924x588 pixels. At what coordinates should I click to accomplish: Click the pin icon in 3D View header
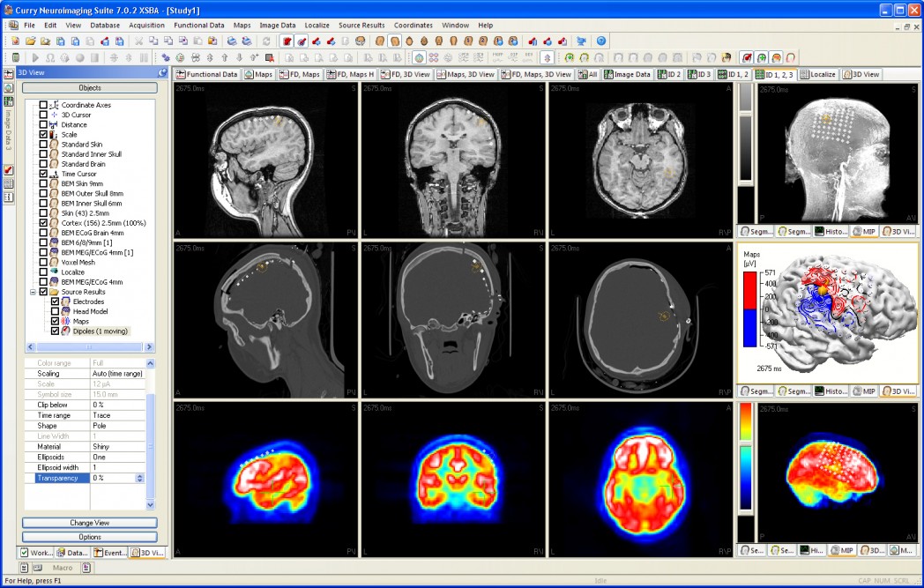(x=162, y=72)
